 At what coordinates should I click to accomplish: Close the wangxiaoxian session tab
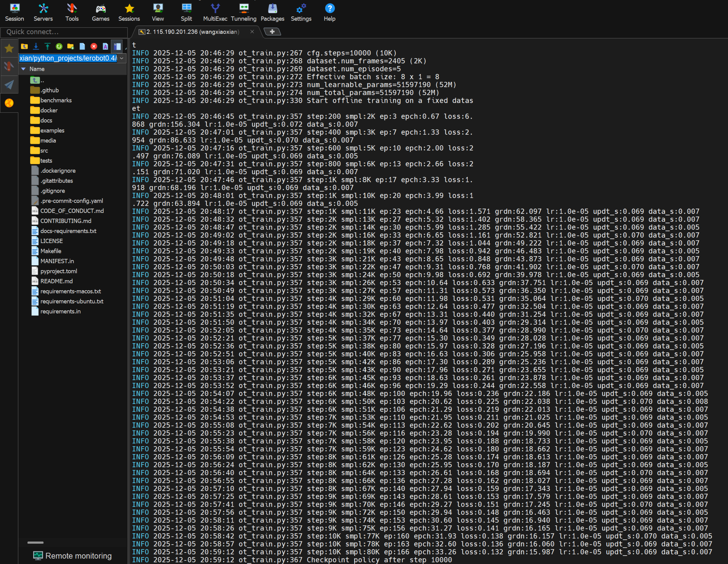(x=252, y=32)
